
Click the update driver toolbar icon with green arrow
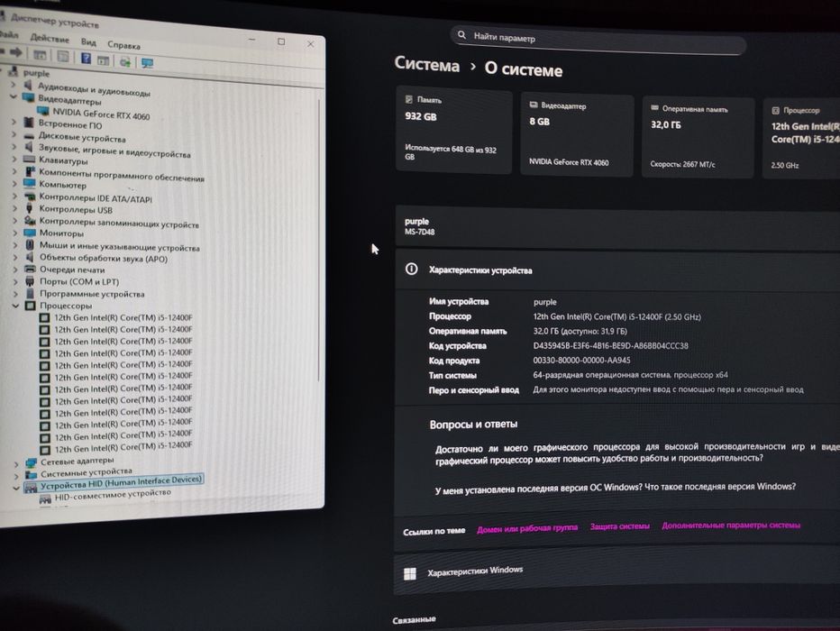click(125, 61)
